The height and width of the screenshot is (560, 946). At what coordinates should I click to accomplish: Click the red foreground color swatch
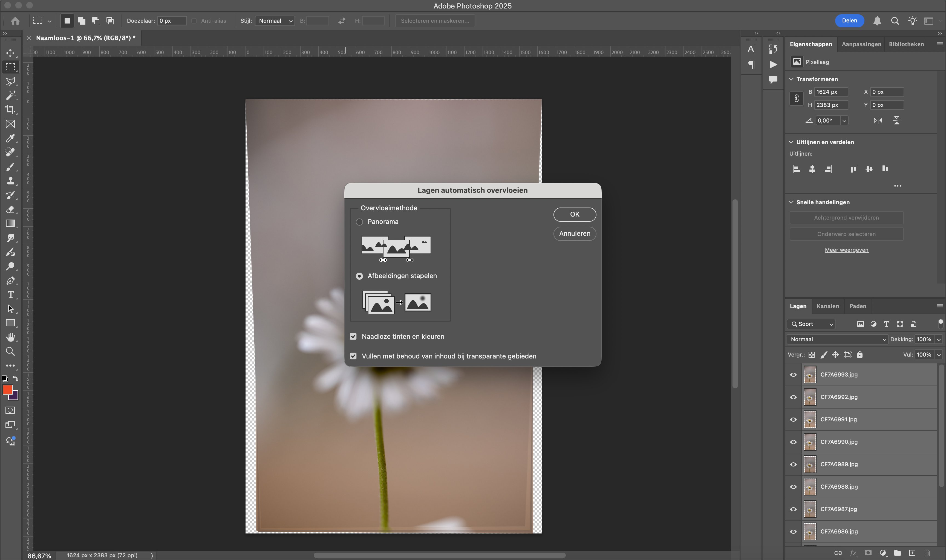click(7, 389)
